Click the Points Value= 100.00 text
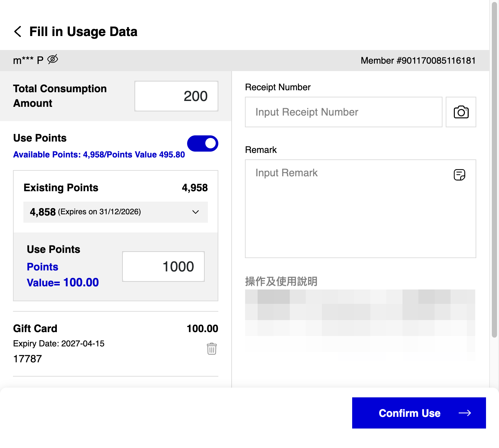The height and width of the screenshot is (448, 499). 63,275
